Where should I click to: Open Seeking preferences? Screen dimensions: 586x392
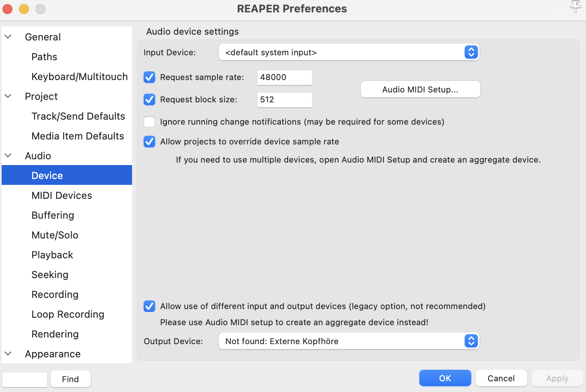[x=50, y=274]
